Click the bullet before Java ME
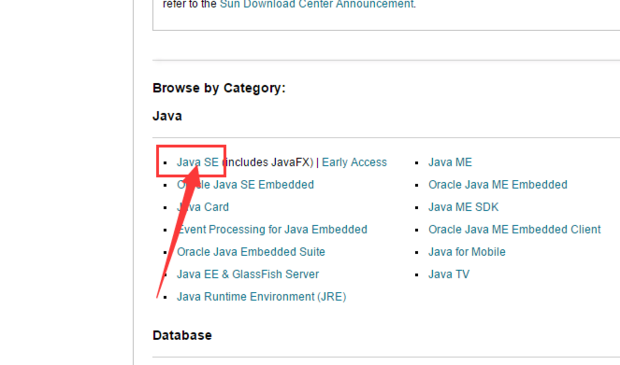 [416, 163]
